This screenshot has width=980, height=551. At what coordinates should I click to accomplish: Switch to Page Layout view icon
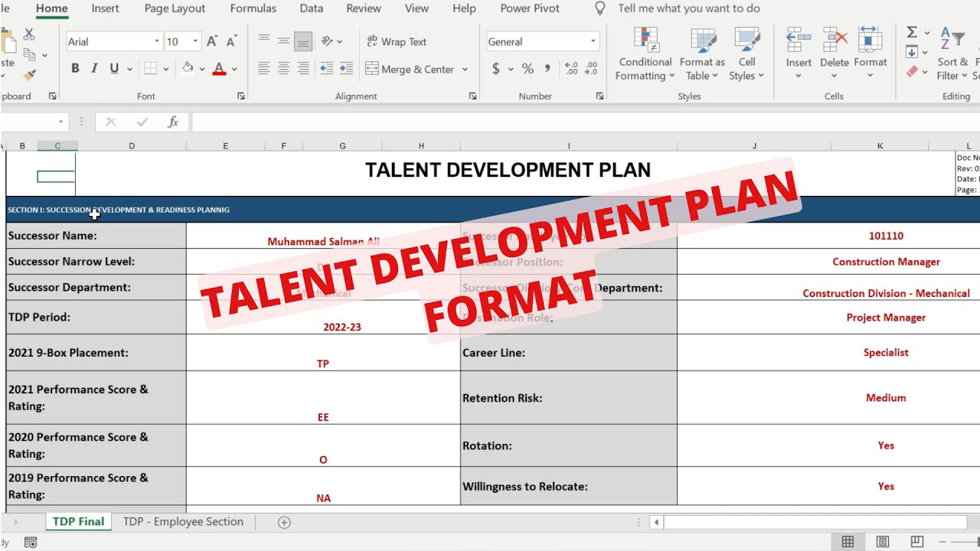point(883,542)
